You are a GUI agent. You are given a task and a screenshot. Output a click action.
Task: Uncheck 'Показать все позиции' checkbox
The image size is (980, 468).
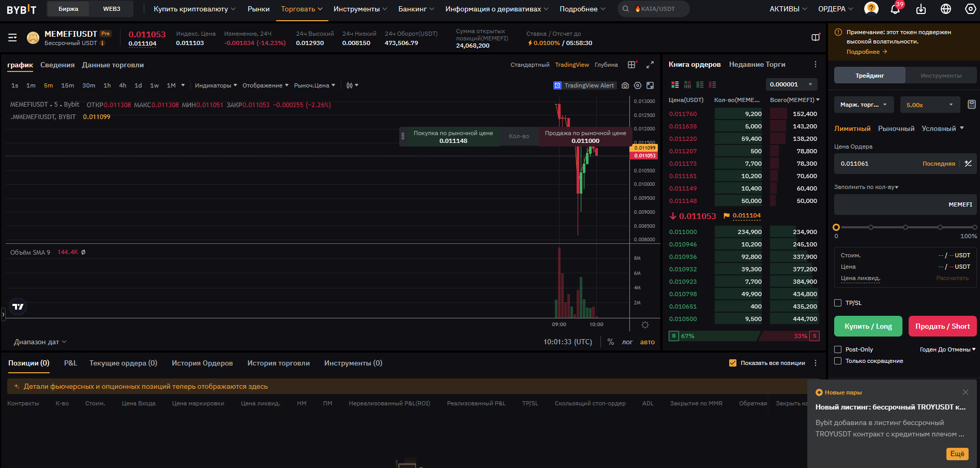pos(732,363)
